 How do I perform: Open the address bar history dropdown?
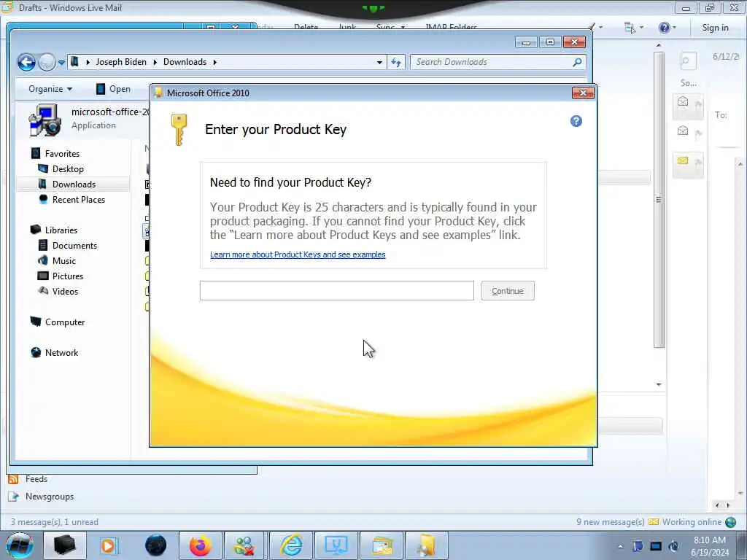379,63
